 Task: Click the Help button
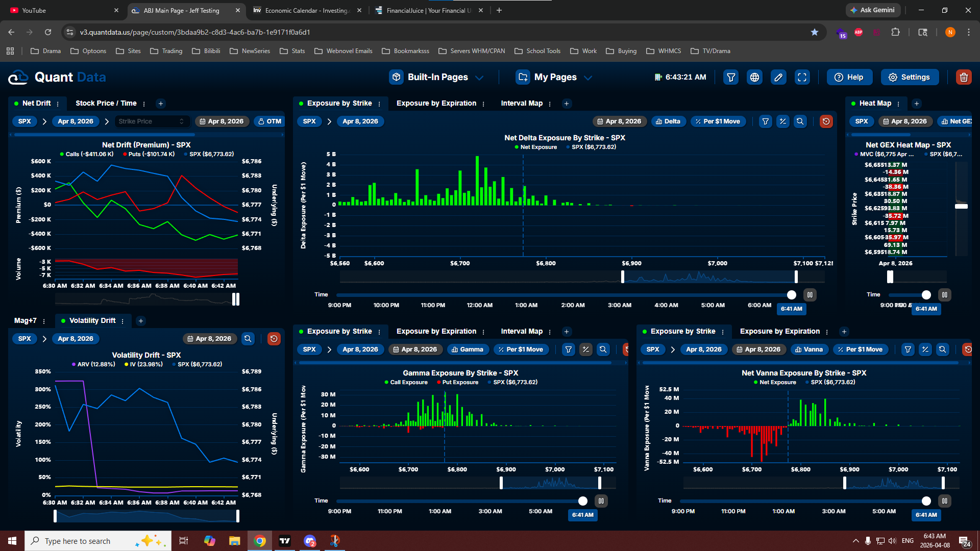[849, 78]
